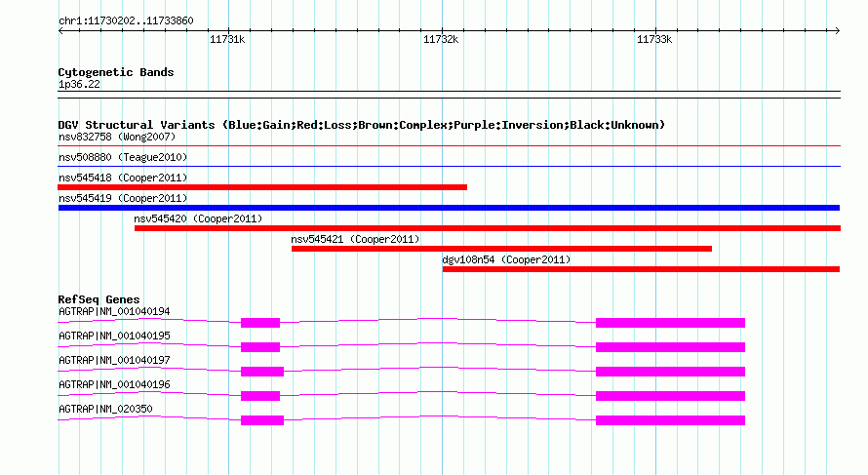Click the red nsv545421 loss bar
The image size is (868, 475).
(501, 249)
